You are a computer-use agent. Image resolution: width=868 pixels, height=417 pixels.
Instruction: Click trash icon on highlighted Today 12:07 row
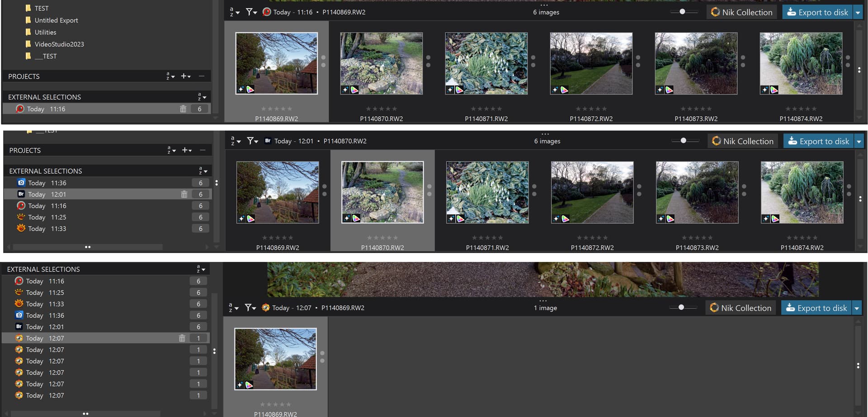point(182,338)
